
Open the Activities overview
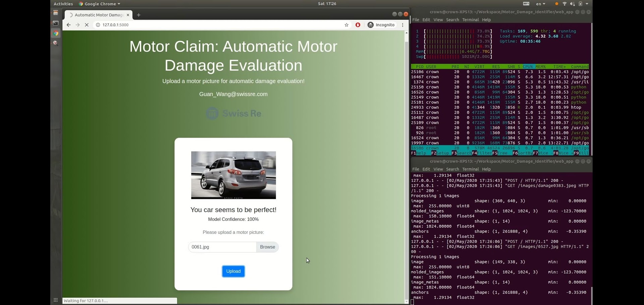(63, 4)
